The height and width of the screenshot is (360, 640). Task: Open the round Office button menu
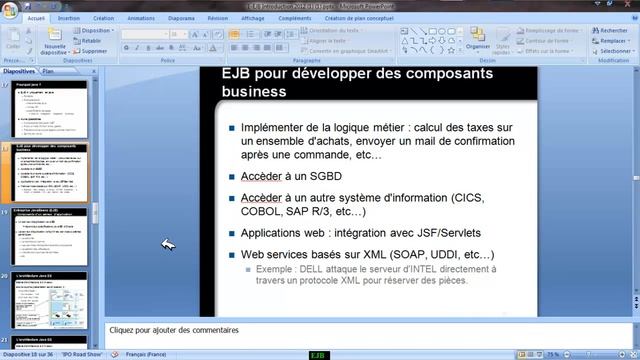10,10
